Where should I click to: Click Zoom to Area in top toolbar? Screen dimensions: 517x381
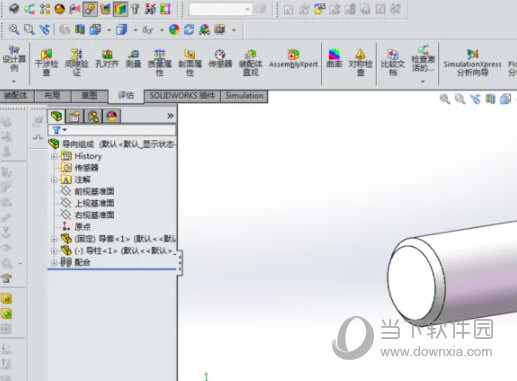coord(29,30)
